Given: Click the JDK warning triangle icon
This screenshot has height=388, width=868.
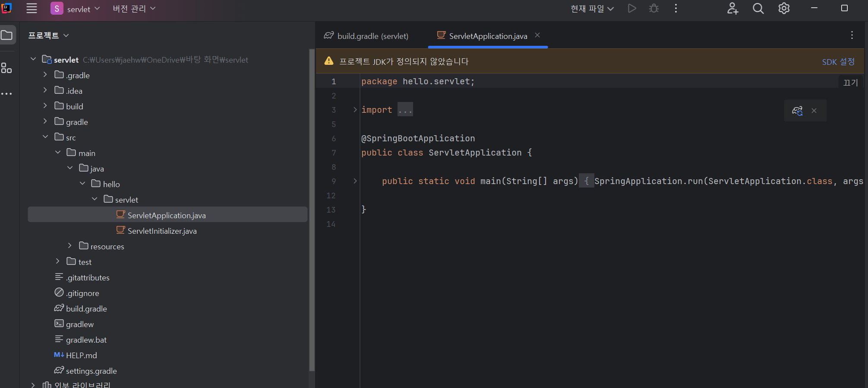Looking at the screenshot, I should click(x=329, y=61).
